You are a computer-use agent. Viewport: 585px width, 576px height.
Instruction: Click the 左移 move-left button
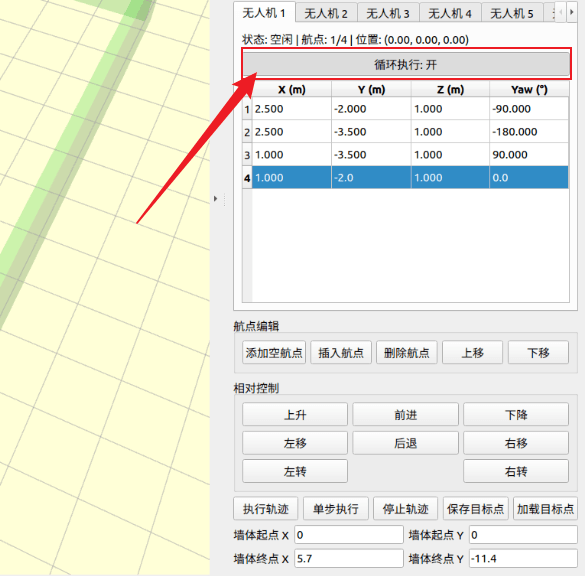coord(295,443)
